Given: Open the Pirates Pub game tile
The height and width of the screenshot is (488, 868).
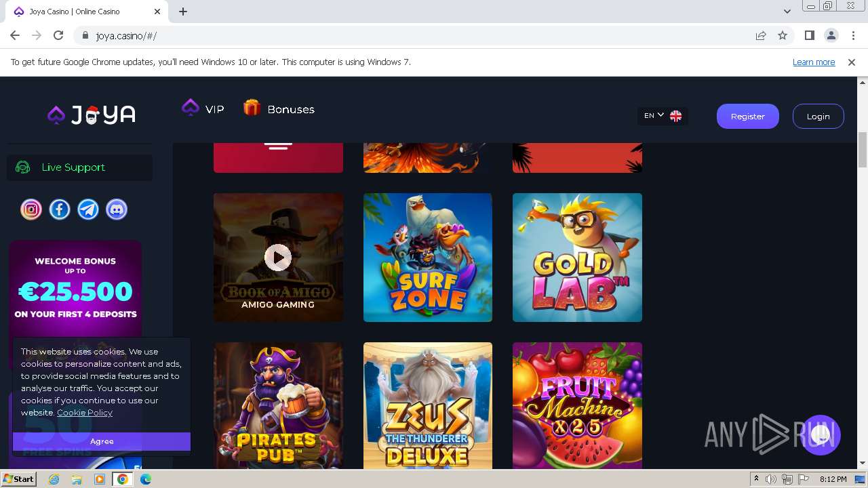Looking at the screenshot, I should 278,405.
